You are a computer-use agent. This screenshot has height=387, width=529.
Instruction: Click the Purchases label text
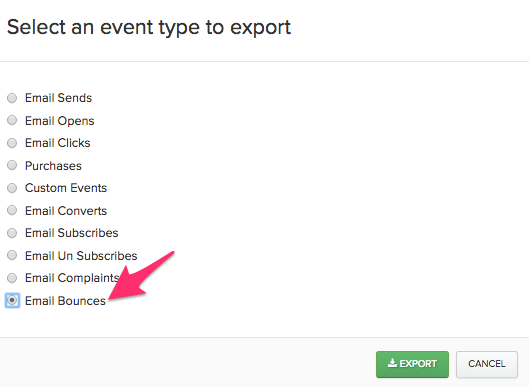click(x=53, y=166)
